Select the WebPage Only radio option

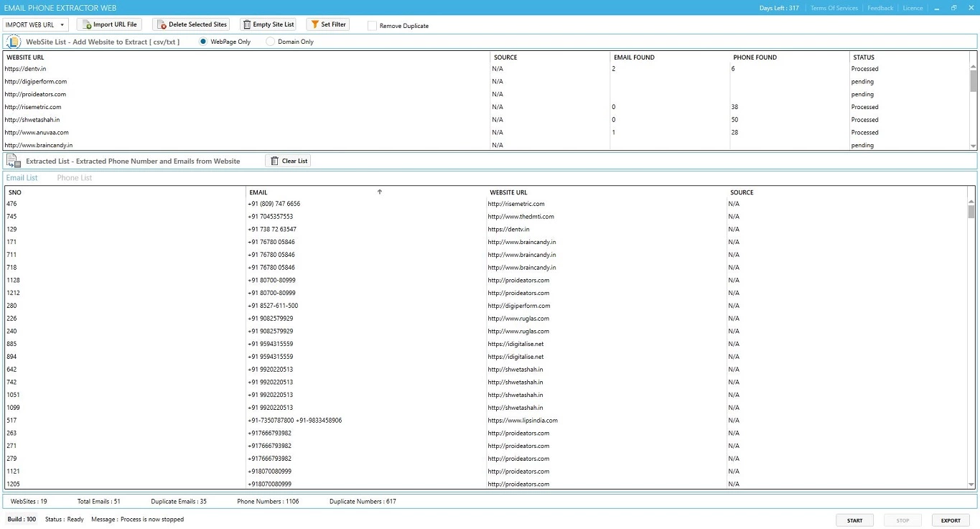(204, 42)
